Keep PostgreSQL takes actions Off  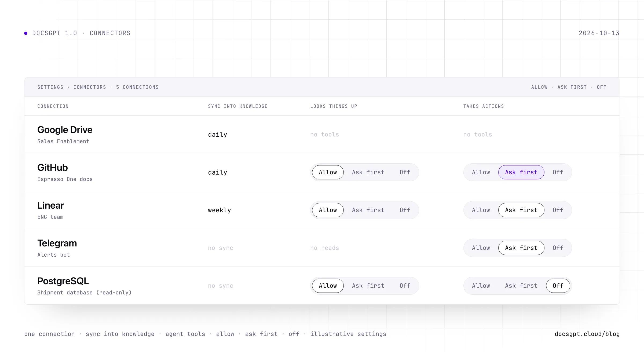coord(558,286)
